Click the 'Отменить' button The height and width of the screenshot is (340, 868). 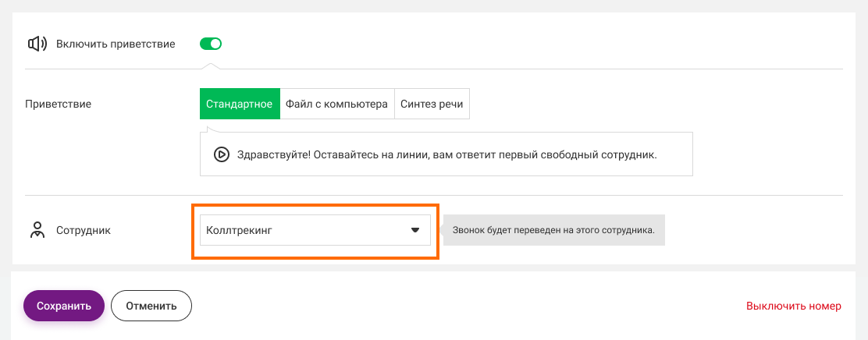coord(151,306)
